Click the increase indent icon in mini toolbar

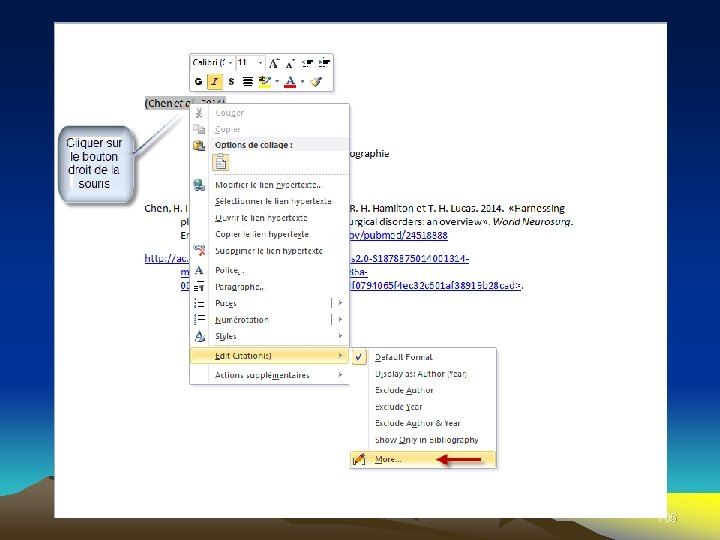tap(324, 63)
